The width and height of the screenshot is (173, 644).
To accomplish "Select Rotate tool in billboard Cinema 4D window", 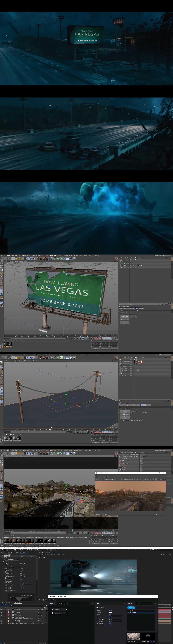I will pos(19,258).
